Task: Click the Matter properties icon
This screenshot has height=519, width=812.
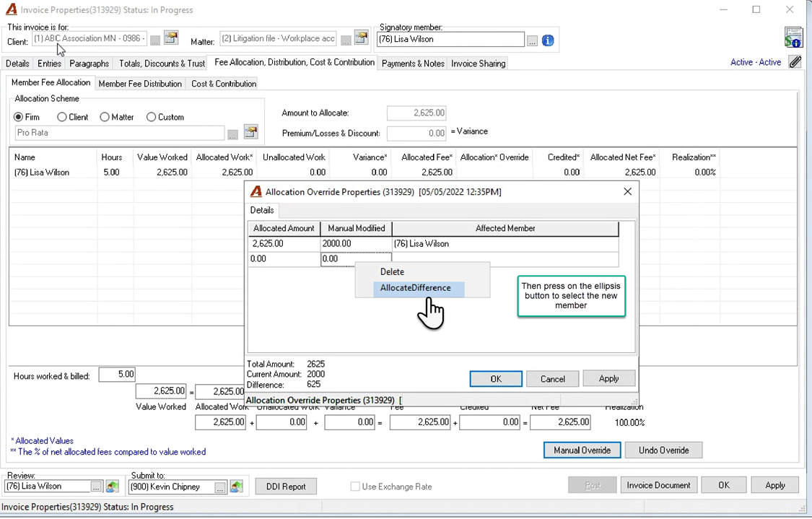Action: 362,38
